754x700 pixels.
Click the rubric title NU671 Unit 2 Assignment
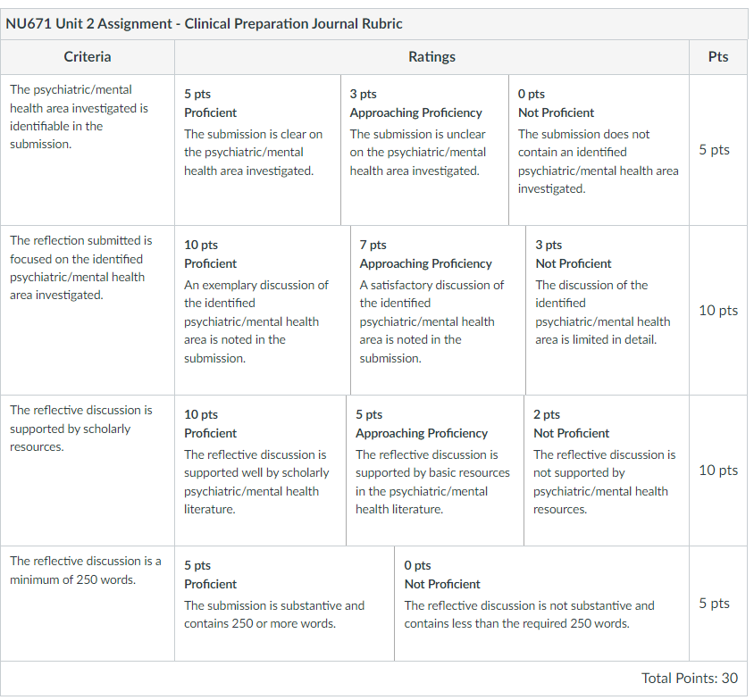point(204,23)
